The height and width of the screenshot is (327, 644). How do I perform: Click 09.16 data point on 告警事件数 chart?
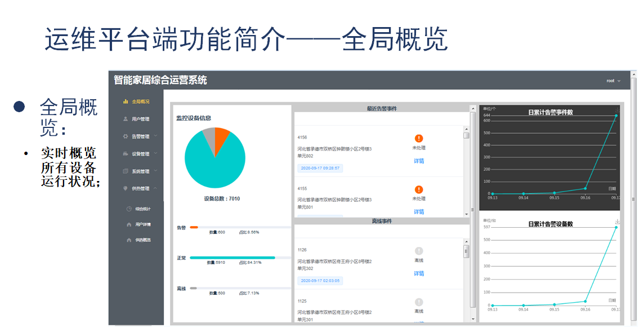585,188
